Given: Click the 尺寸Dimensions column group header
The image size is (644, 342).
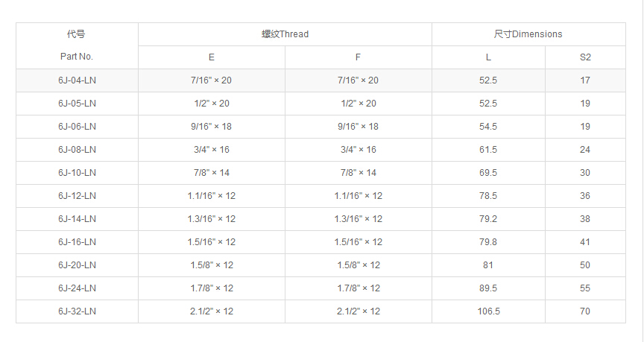Looking at the screenshot, I should tap(528, 34).
